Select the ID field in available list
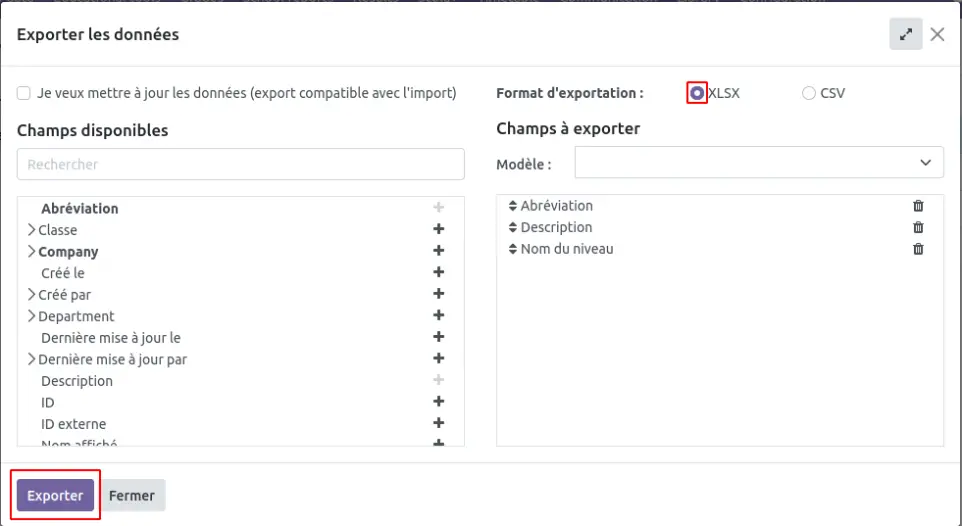The width and height of the screenshot is (962, 526). [48, 402]
